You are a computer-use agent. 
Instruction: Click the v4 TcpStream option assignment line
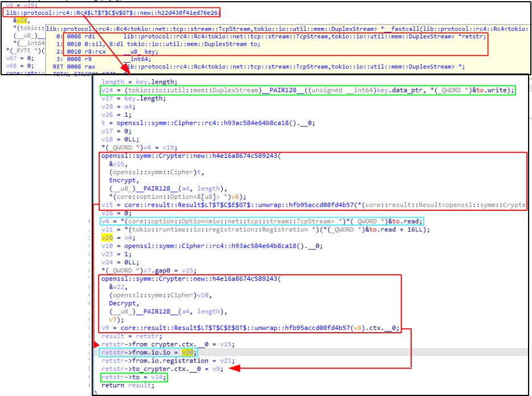pyautogui.click(x=261, y=221)
